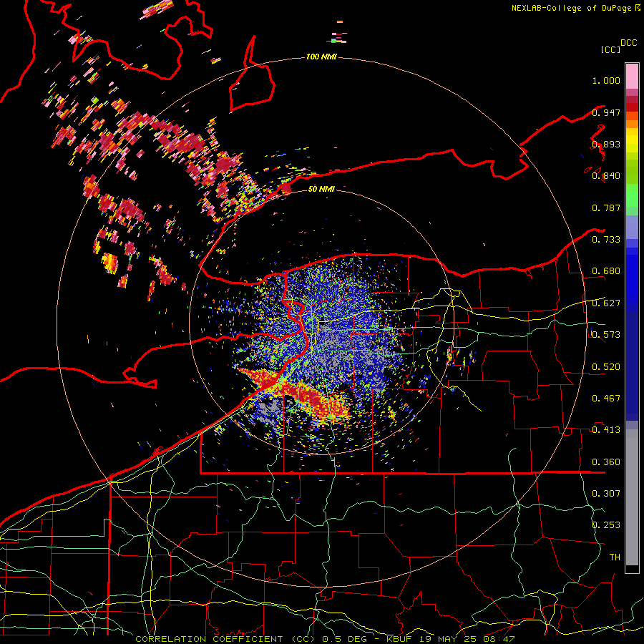Click the TH threshold label on legend
This screenshot has width=644, height=644.
pos(615,557)
